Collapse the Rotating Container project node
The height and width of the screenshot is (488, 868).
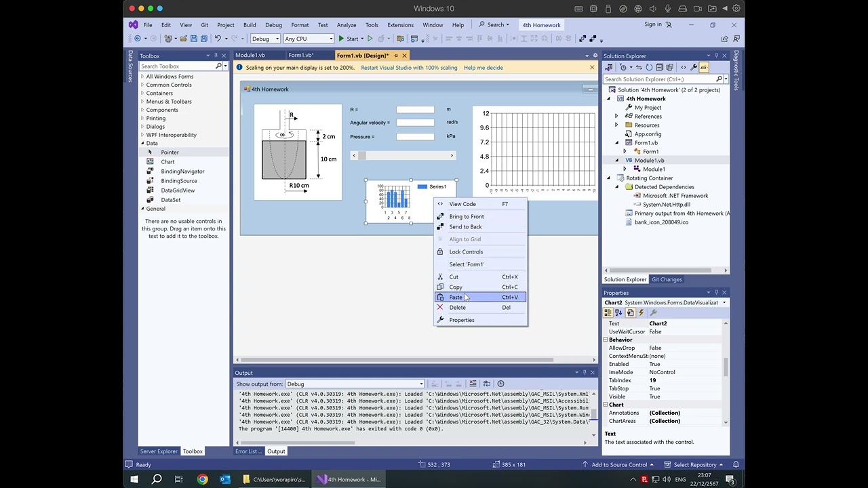[608, 178]
